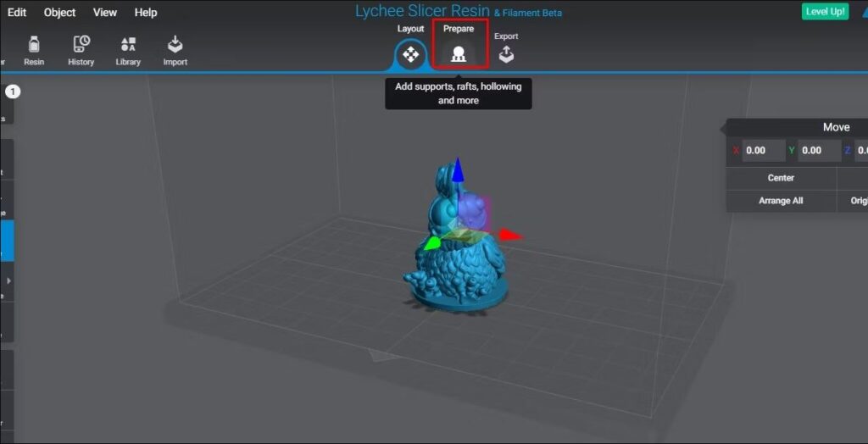The image size is (868, 444).
Task: Open the Object menu
Action: 60,12
